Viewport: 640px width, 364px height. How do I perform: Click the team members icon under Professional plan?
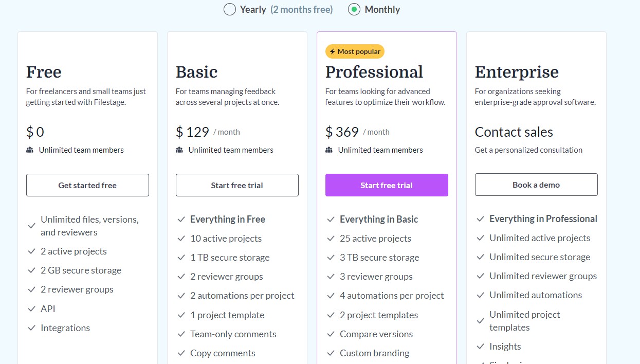click(x=329, y=150)
